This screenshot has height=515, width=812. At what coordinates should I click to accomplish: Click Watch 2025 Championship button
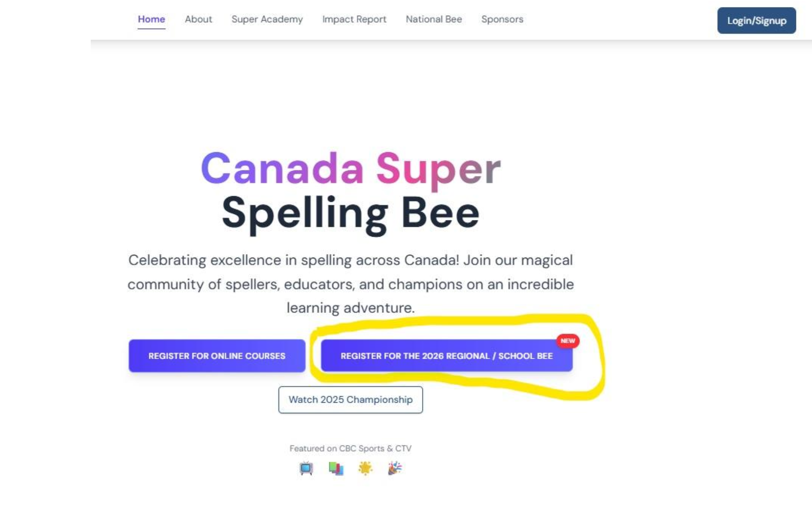tap(350, 400)
